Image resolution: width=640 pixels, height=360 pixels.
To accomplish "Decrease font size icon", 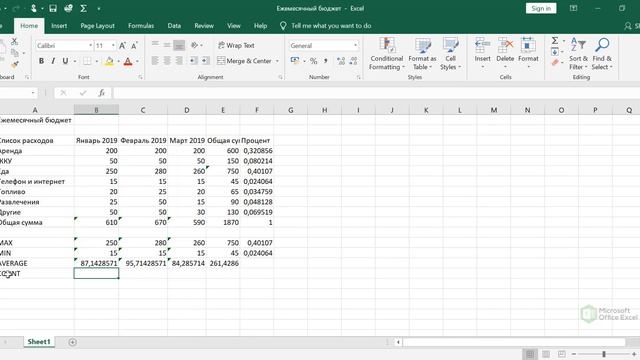I will pyautogui.click(x=134, y=45).
